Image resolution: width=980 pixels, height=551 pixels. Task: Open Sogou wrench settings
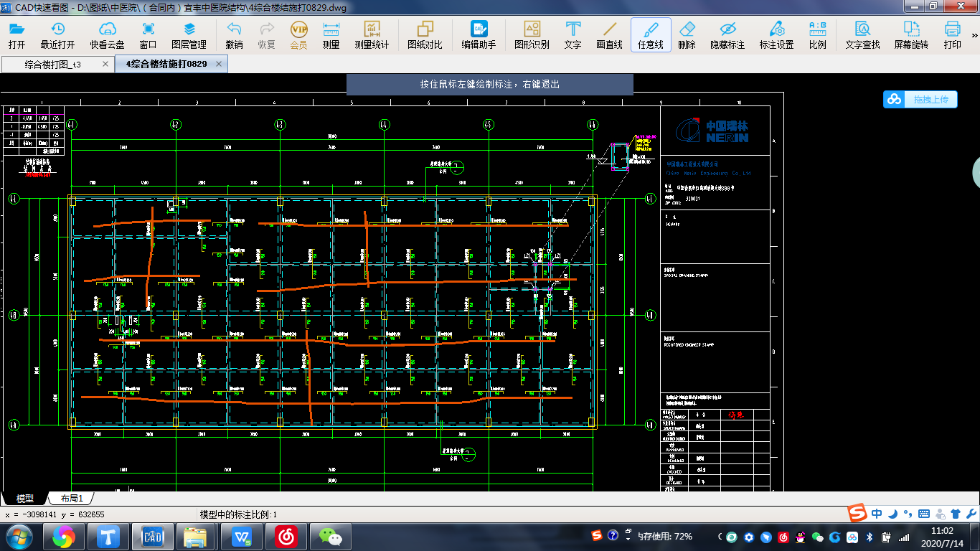970,514
